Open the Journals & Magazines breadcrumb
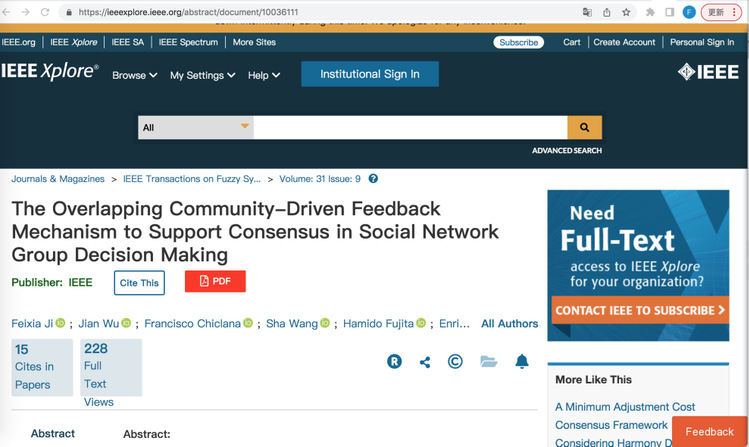Screen dimensions: 749x447 point(58,179)
